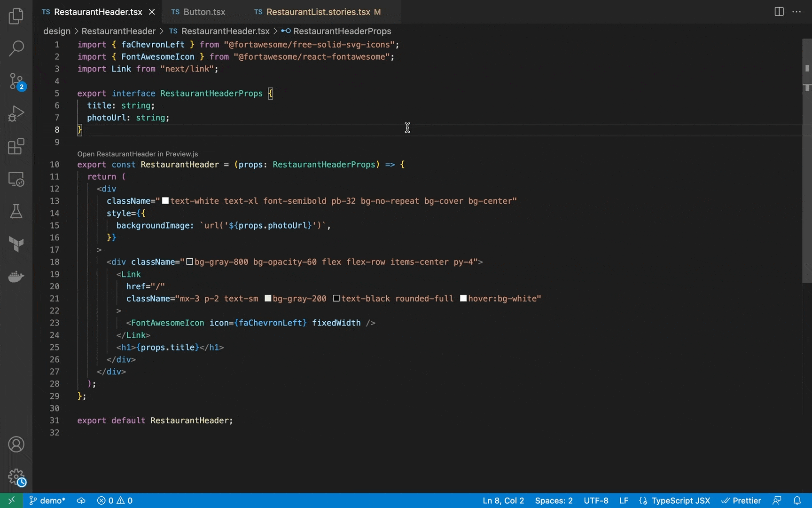
Task: Change indentation via Spaces: 2
Action: click(554, 500)
